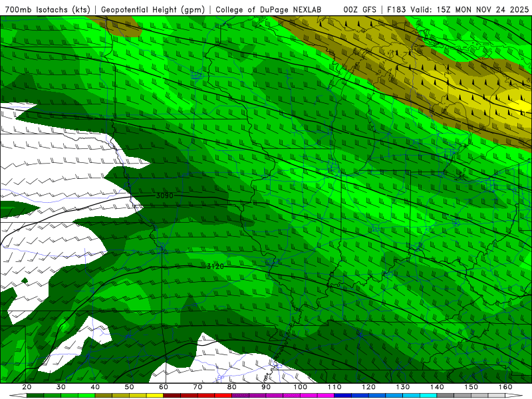Select the bright lime green swatch before 40
This screenshot has height=399, width=532.
pos(86,396)
